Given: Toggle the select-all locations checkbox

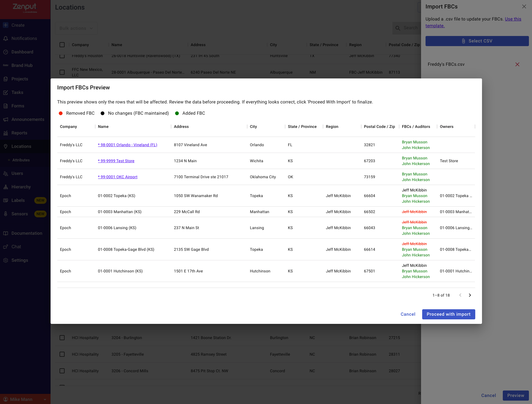Looking at the screenshot, I should [x=62, y=45].
